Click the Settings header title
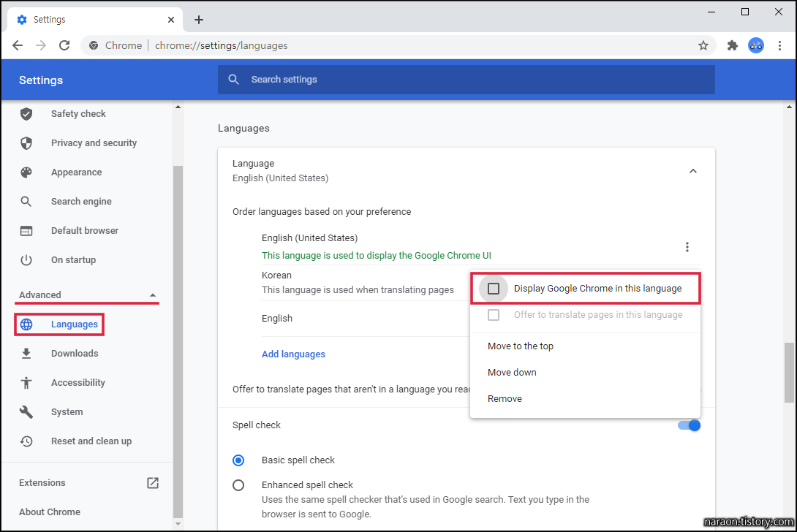The width and height of the screenshot is (797, 532). [41, 80]
